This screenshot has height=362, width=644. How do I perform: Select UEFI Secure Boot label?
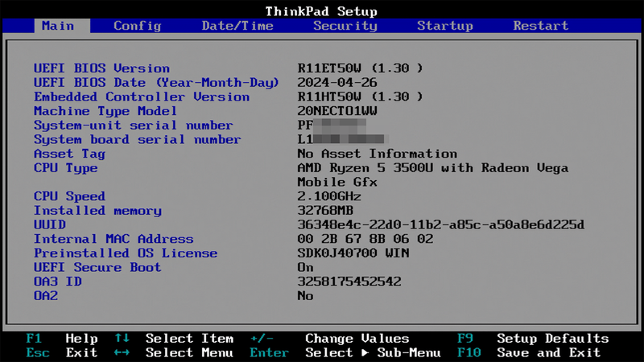point(97,268)
